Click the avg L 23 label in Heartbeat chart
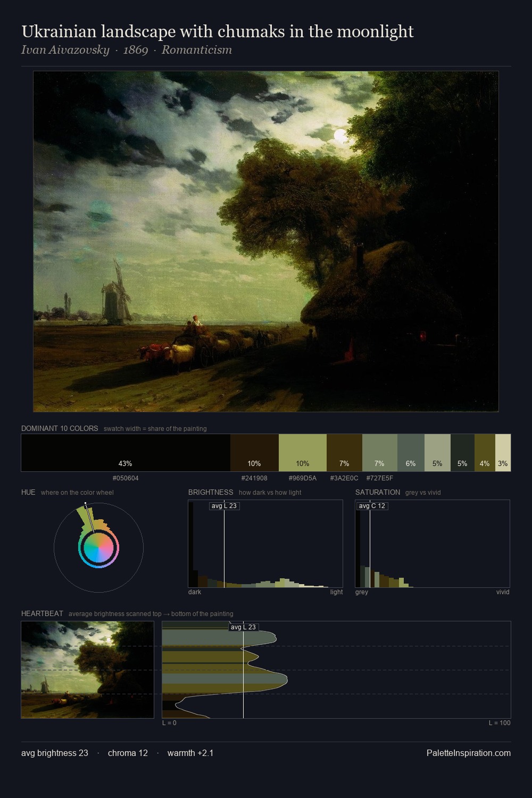The height and width of the screenshot is (798, 532). (x=243, y=627)
